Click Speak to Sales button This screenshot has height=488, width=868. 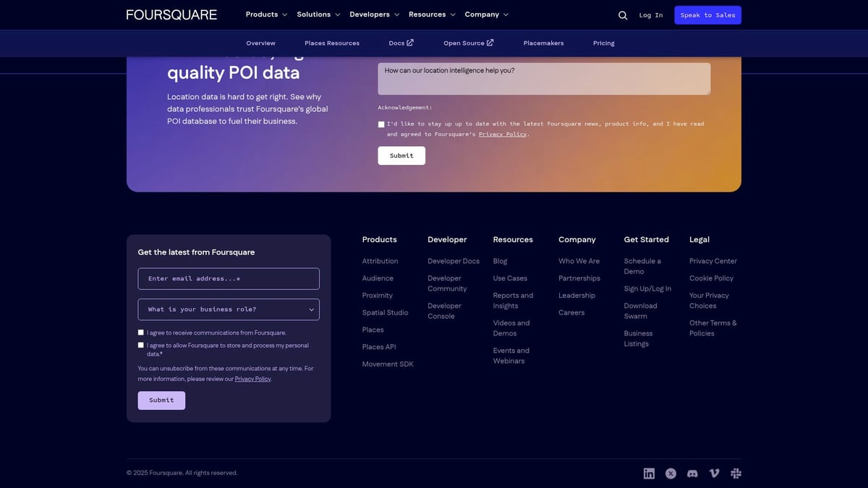coord(707,15)
